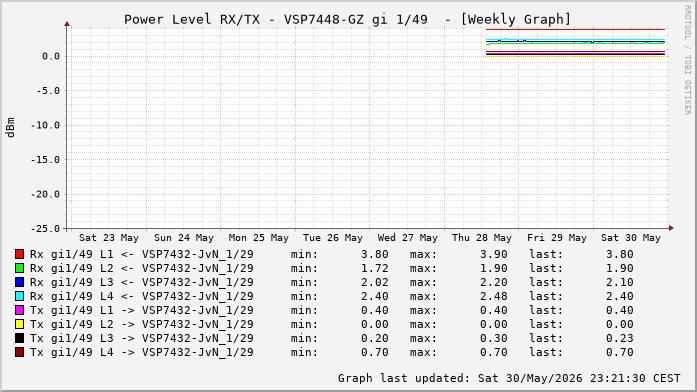
Task: Click the 'Thu 28 May' date label
Action: coord(482,238)
